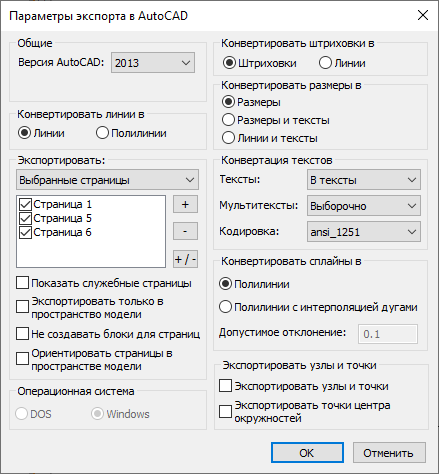This screenshot has width=439, height=474.
Task: Open the Тексты dropdown showing В тексты
Action: click(x=364, y=180)
